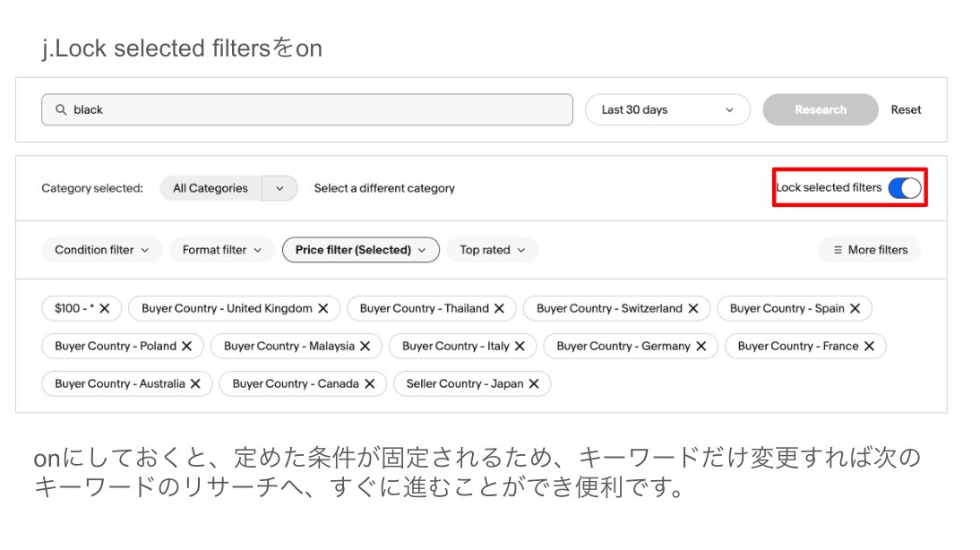Remove Buyer Country Thailand filter chip
The height and width of the screenshot is (550, 980).
(x=500, y=308)
